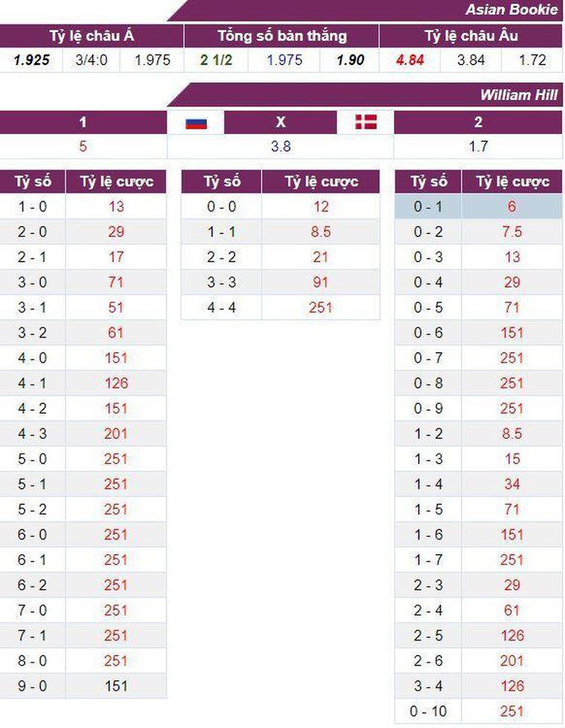The width and height of the screenshot is (565, 728).
Task: Select the "Tỷ lệ châu Á" header
Action: click(x=91, y=36)
